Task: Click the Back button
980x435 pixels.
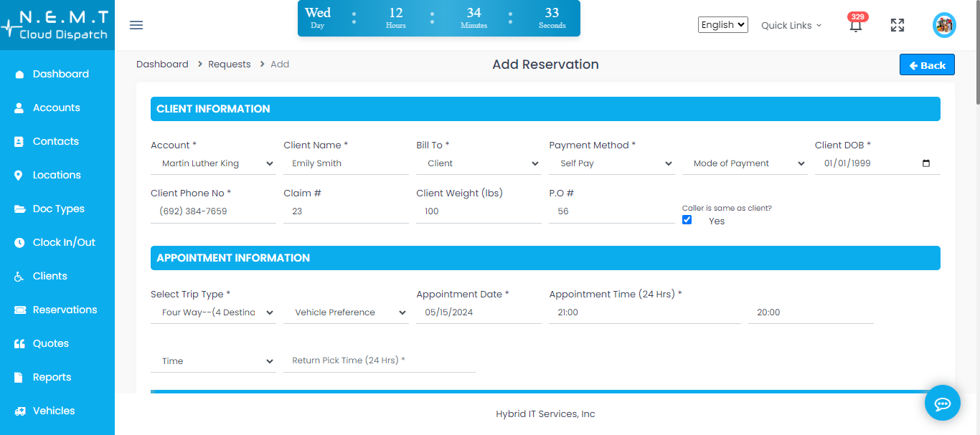Action: coord(927,64)
